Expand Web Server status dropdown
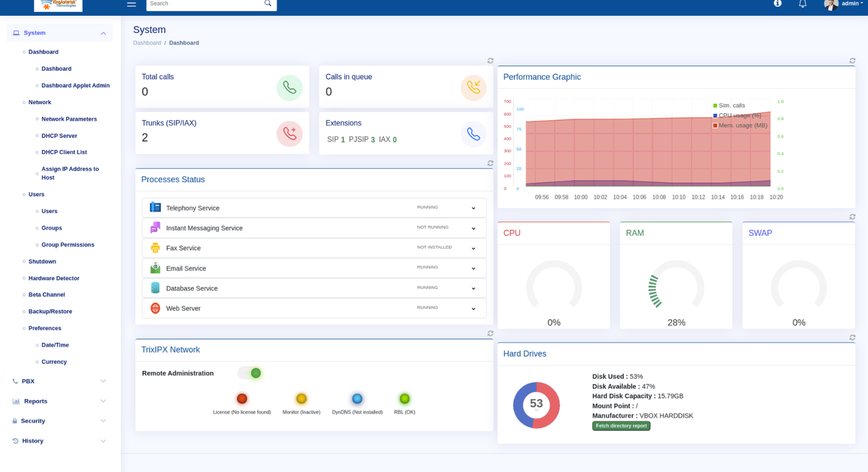Viewport: 868px width, 472px height. [473, 309]
